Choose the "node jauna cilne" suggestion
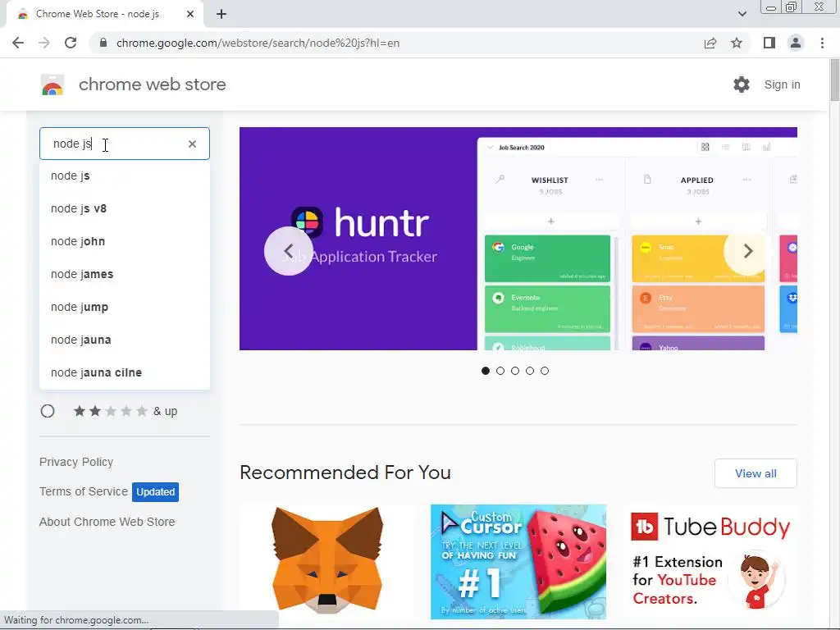The image size is (840, 630). (125, 372)
